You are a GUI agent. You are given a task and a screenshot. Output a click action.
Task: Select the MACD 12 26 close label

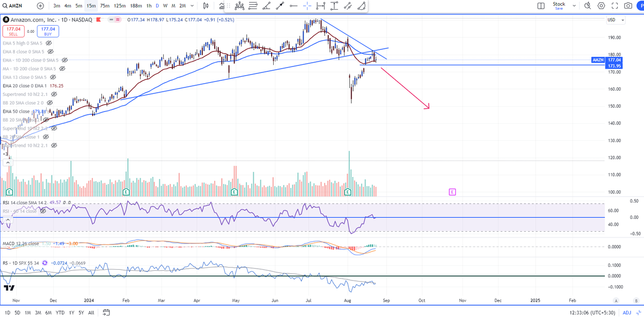[x=20, y=244]
